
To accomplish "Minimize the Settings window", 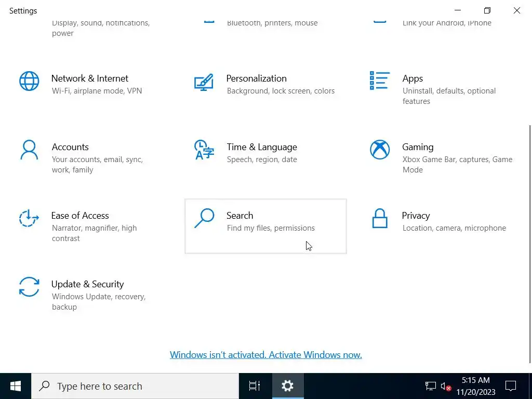I will click(x=458, y=10).
